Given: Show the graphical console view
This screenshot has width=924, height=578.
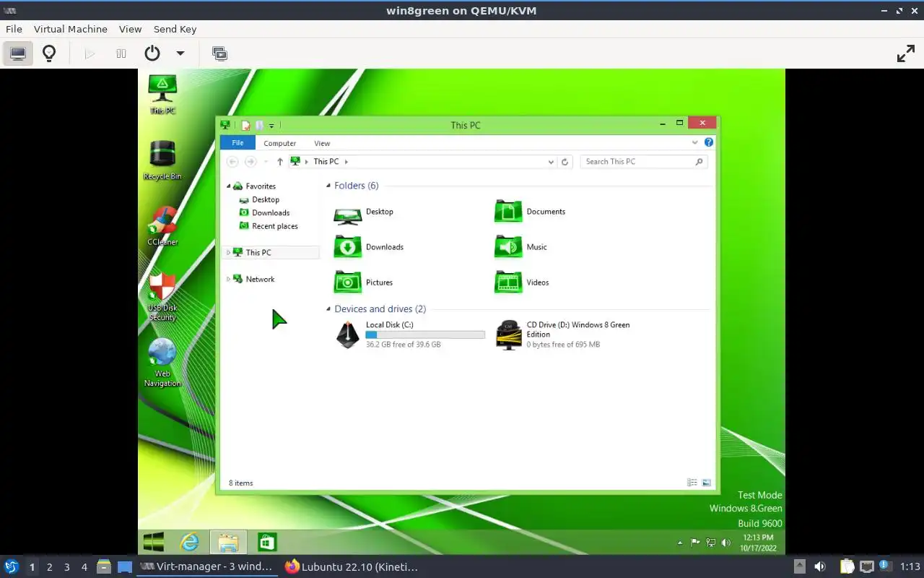Looking at the screenshot, I should point(18,53).
